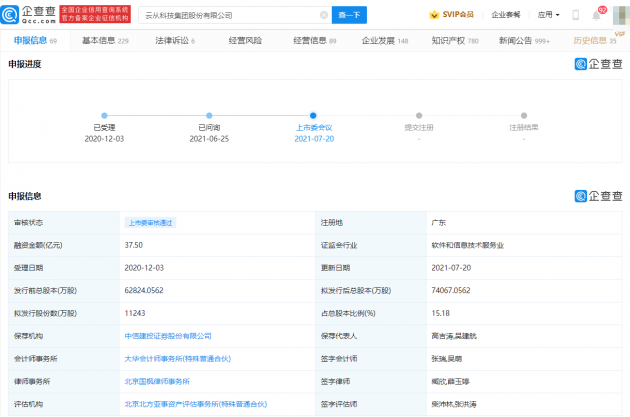Select the 上市委会议 progress node

pyautogui.click(x=313, y=116)
